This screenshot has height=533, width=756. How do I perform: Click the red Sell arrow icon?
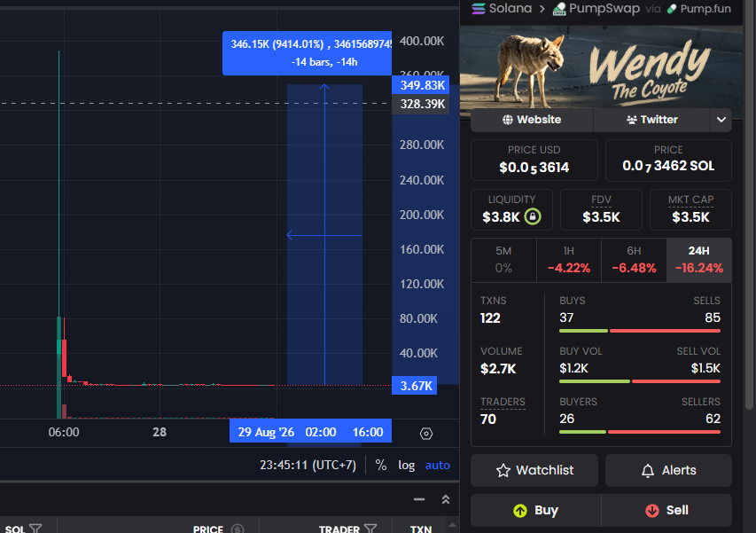651,510
